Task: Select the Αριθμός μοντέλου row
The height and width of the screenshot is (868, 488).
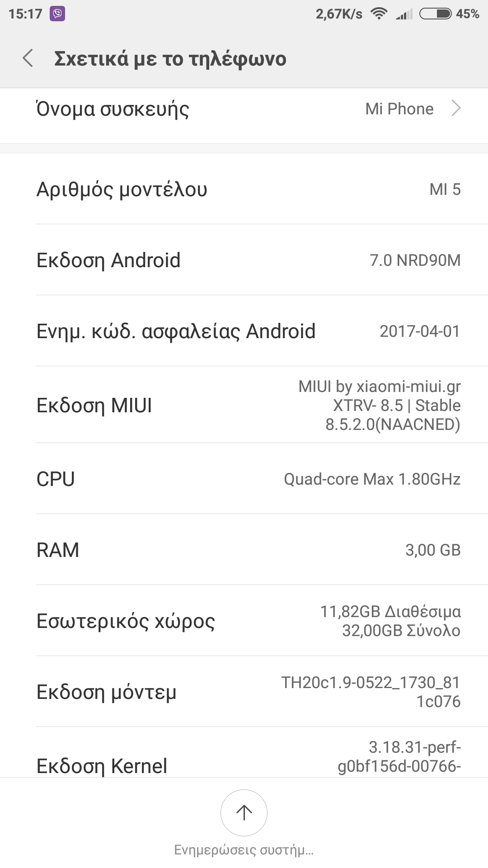Action: (244, 189)
